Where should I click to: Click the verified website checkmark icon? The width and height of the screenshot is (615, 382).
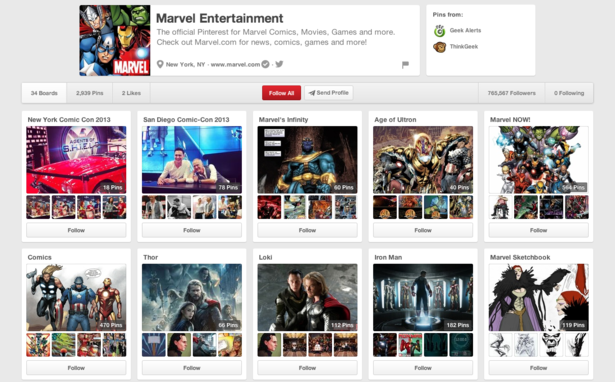tap(266, 64)
